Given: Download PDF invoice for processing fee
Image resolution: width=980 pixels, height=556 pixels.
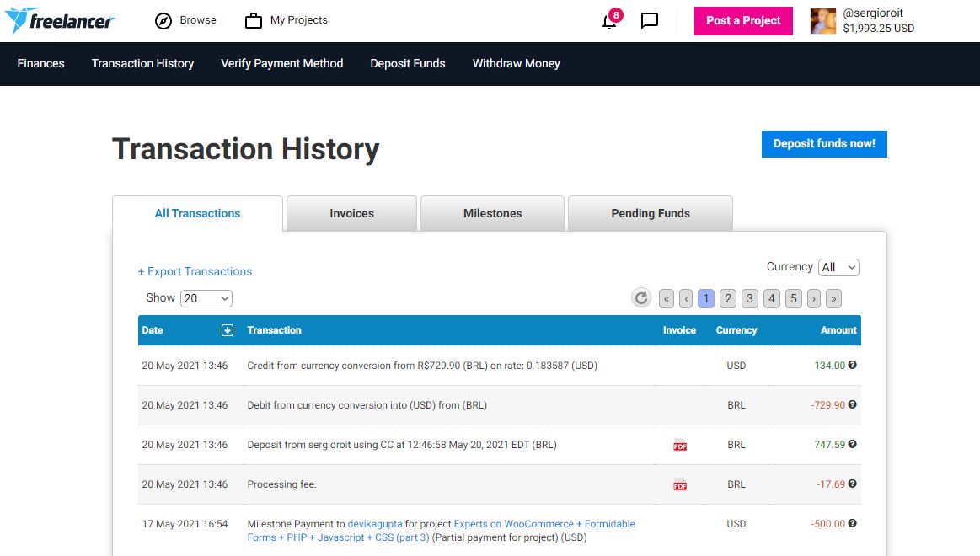Looking at the screenshot, I should (680, 484).
